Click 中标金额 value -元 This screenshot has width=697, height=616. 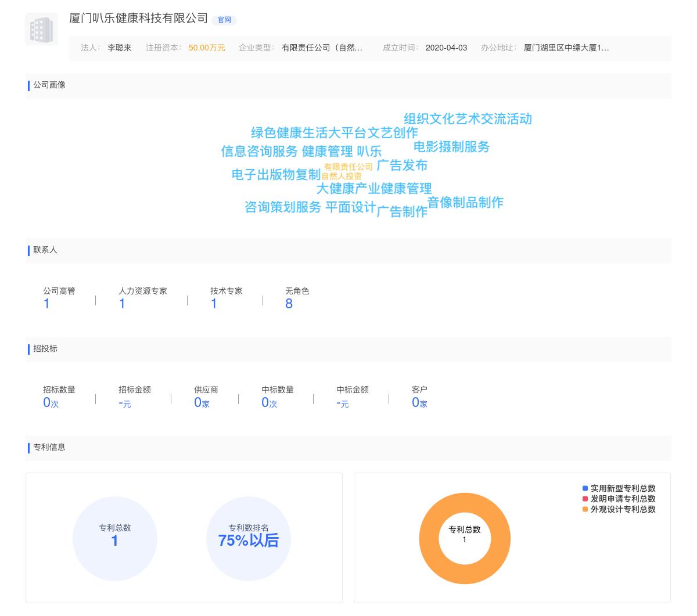coord(343,403)
